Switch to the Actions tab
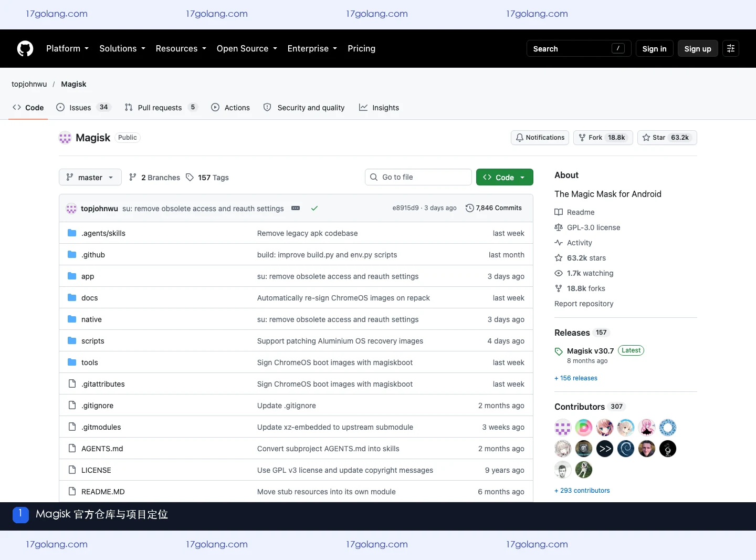 (x=230, y=108)
